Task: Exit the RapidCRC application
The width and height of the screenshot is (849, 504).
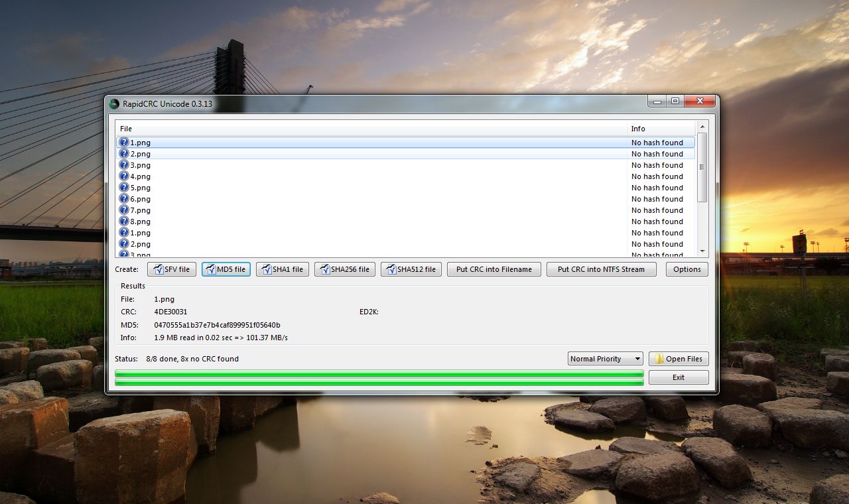Action: click(678, 377)
